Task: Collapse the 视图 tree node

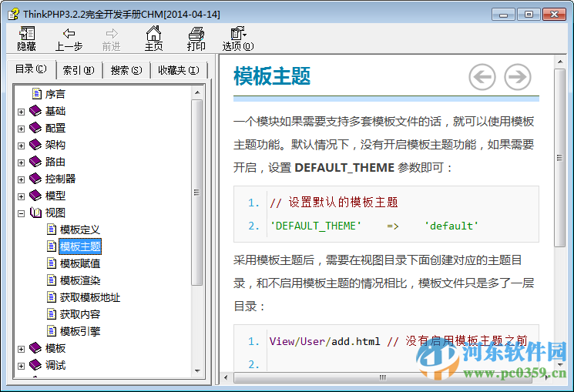Action: (x=22, y=213)
